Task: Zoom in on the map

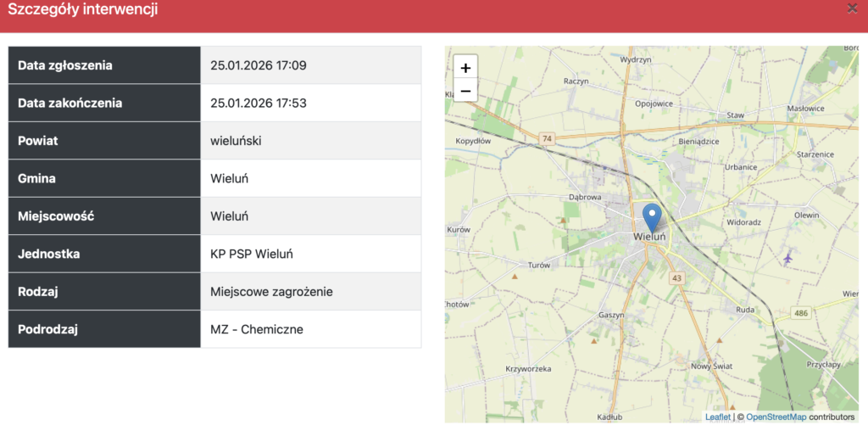Action: coord(465,68)
